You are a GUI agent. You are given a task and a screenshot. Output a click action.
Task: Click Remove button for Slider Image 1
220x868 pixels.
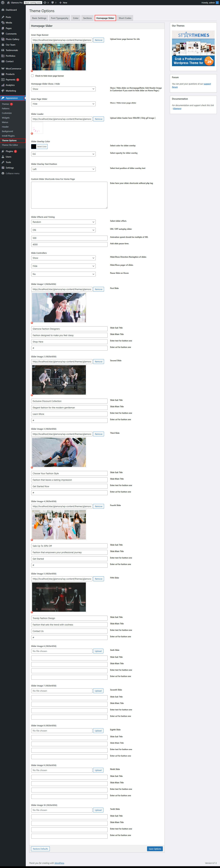pyautogui.click(x=99, y=289)
